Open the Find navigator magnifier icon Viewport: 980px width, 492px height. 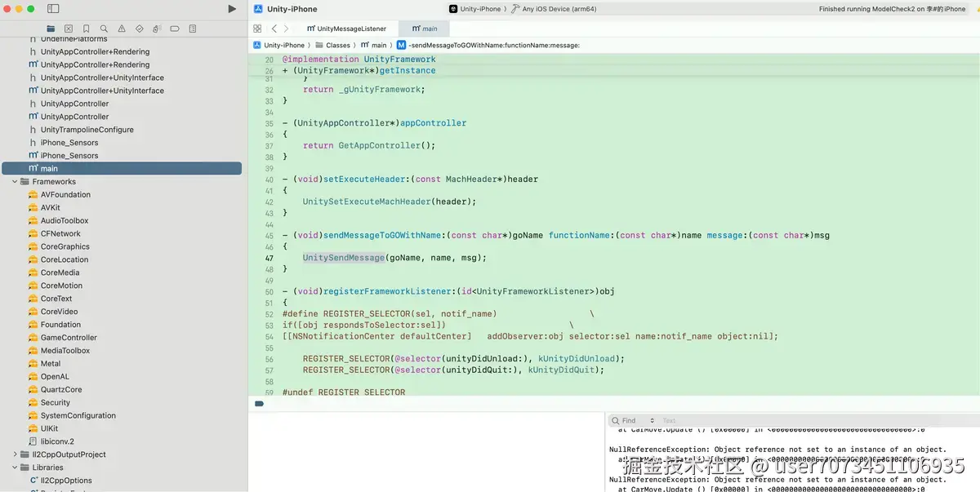tap(104, 29)
